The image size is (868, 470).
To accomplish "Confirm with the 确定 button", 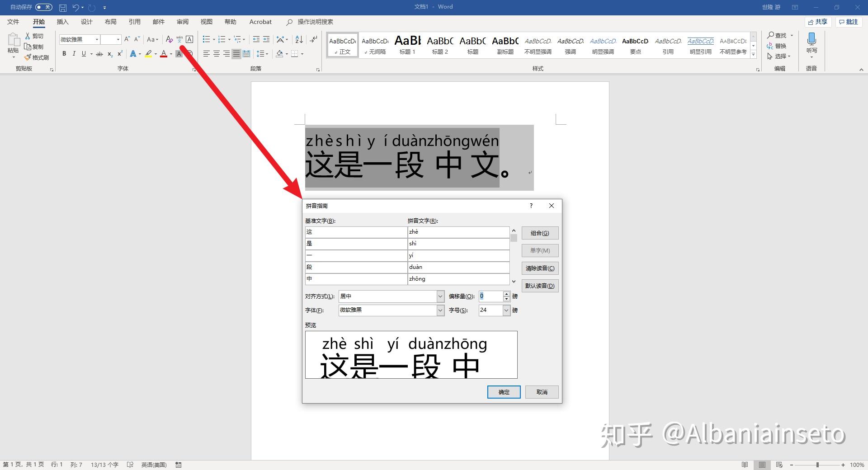I will pyautogui.click(x=504, y=392).
